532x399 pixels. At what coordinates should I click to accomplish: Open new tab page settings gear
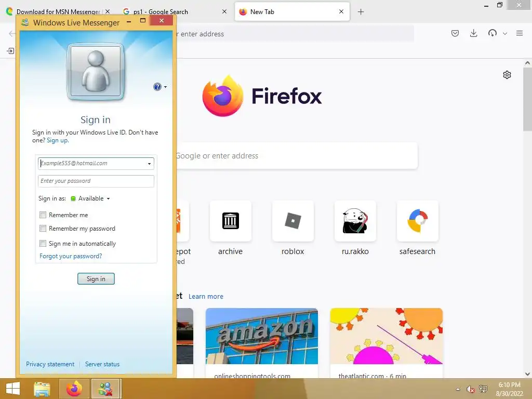[507, 75]
